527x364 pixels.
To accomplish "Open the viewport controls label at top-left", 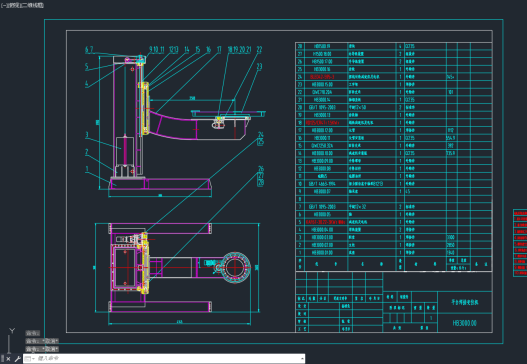I will [22, 5].
